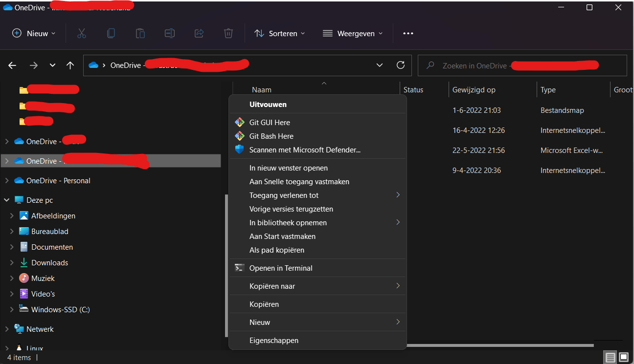Screen dimensions: 634x364
Task: Click Kopiëren in the context menu
Action: (x=317, y=304)
